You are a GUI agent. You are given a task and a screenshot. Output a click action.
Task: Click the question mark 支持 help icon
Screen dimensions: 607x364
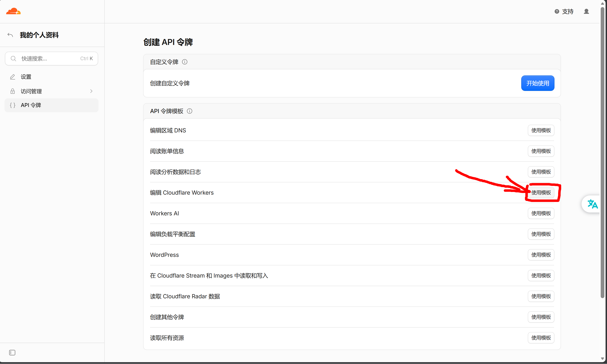(x=557, y=12)
